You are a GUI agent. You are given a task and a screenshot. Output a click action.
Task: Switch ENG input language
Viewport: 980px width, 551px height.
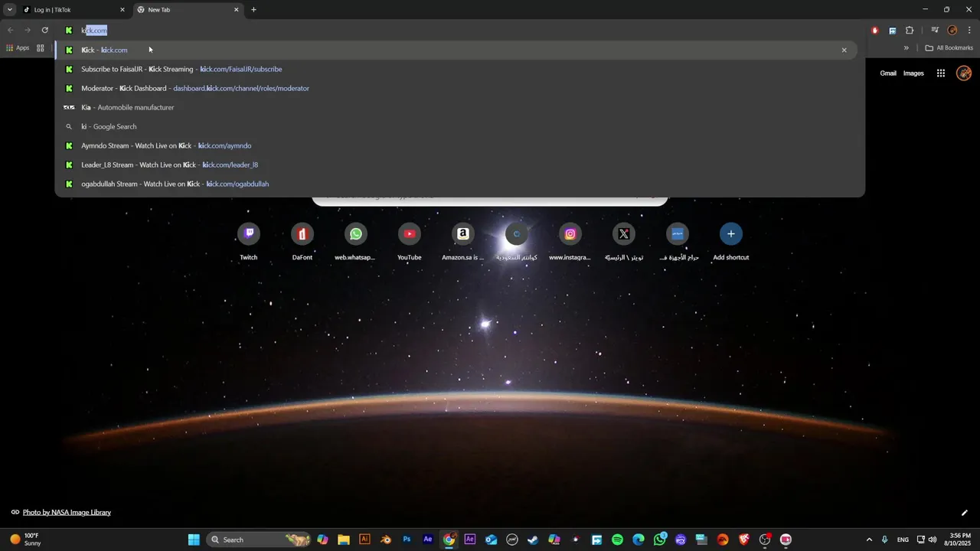(x=903, y=540)
